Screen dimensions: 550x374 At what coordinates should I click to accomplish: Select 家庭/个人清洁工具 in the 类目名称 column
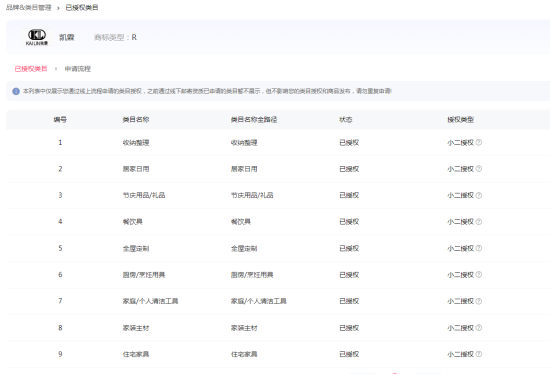pos(150,301)
